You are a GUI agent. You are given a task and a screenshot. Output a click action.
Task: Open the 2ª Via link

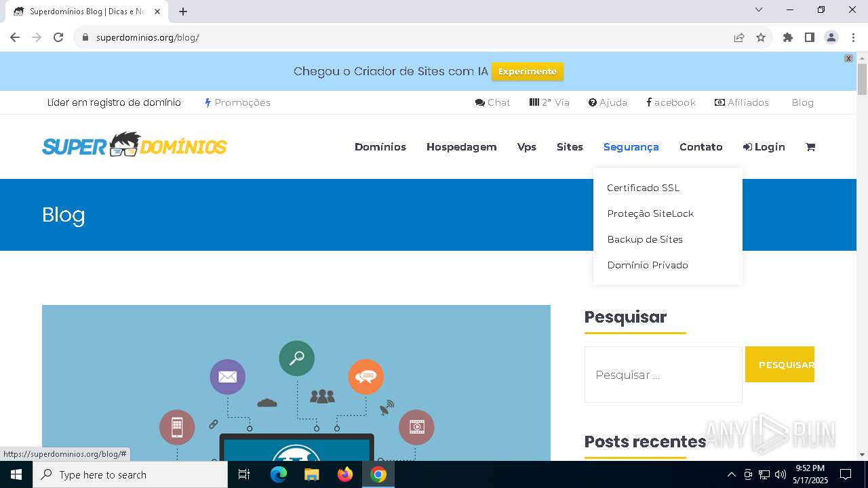[x=549, y=102]
